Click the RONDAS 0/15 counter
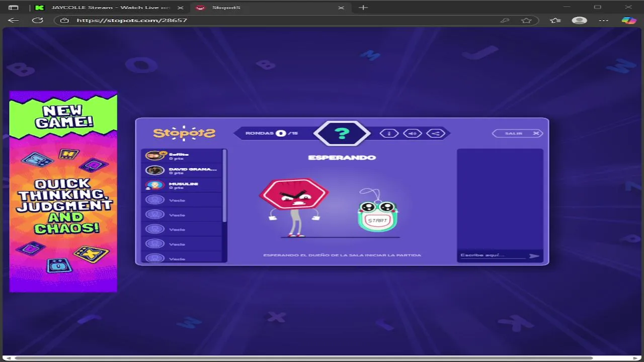644x362 pixels. click(272, 133)
